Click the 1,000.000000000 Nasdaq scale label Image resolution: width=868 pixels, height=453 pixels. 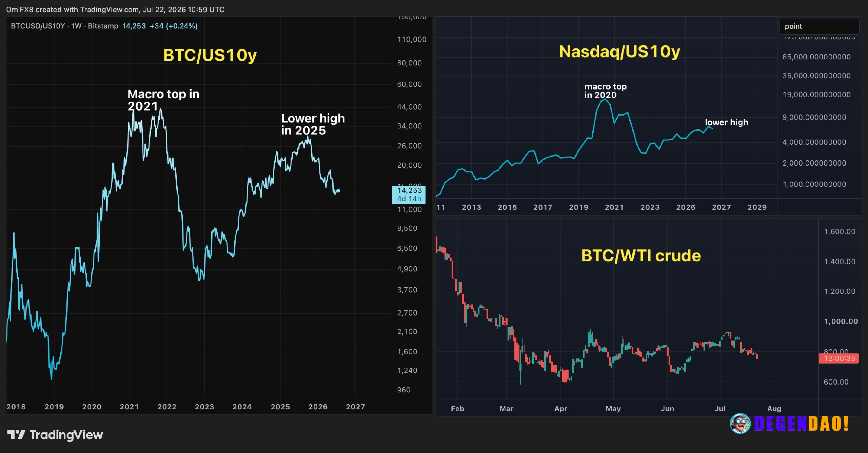[x=814, y=184]
